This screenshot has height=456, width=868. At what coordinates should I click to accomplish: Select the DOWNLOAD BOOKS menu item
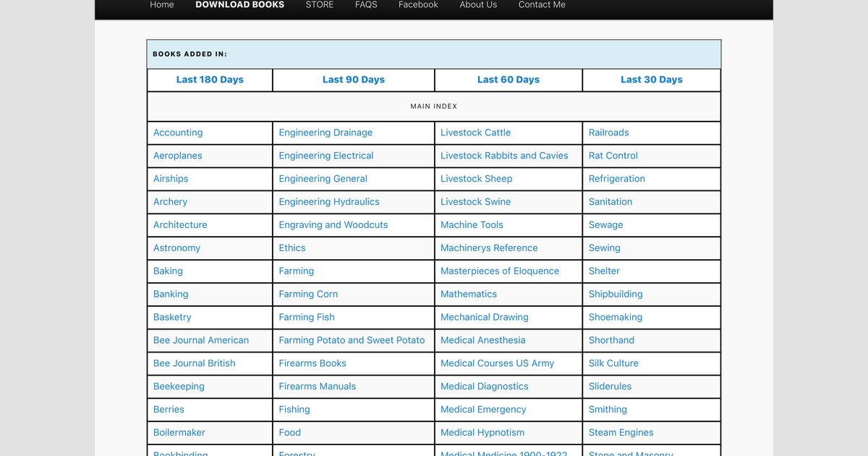pos(239,4)
